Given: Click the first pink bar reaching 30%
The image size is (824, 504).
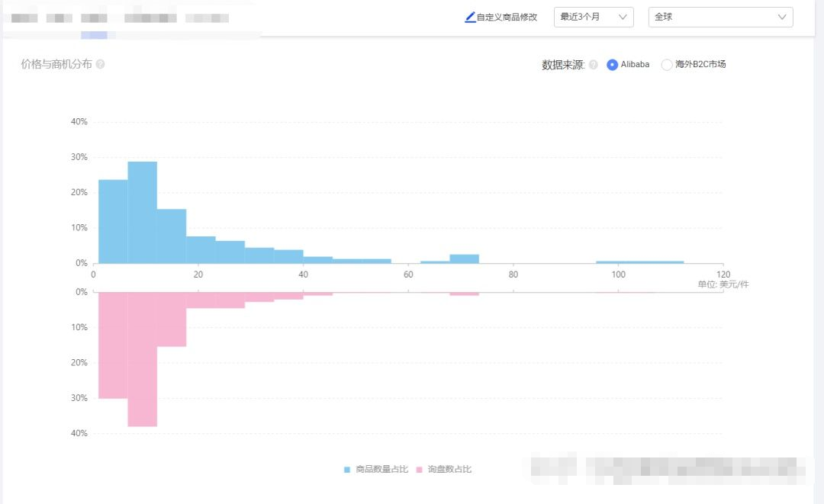Looking at the screenshot, I should (113, 345).
